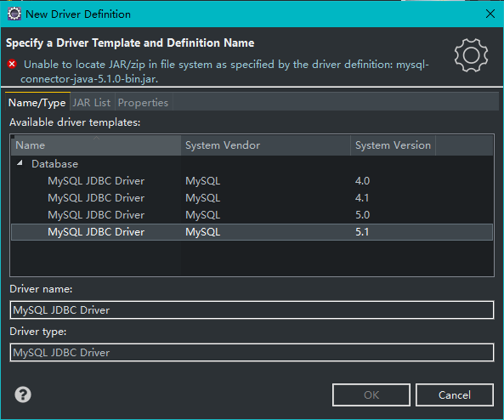Click the red error icon in header
The height and width of the screenshot is (420, 504).
click(x=12, y=64)
